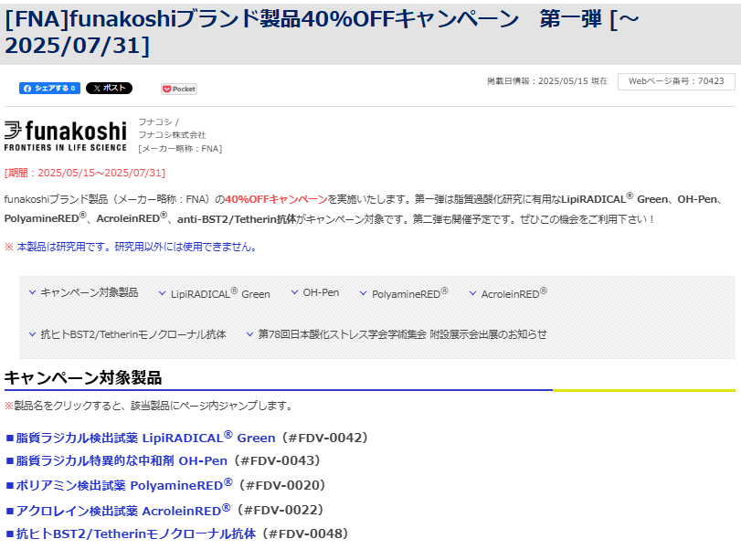The height and width of the screenshot is (560, 741).
Task: Jump to AcroleinRED anchor link
Action: 514,293
